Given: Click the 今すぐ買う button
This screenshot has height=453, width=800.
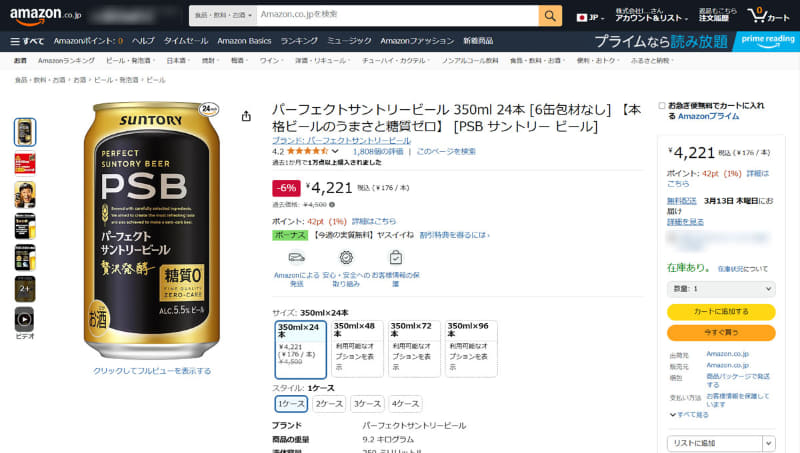Looking at the screenshot, I should click(720, 332).
